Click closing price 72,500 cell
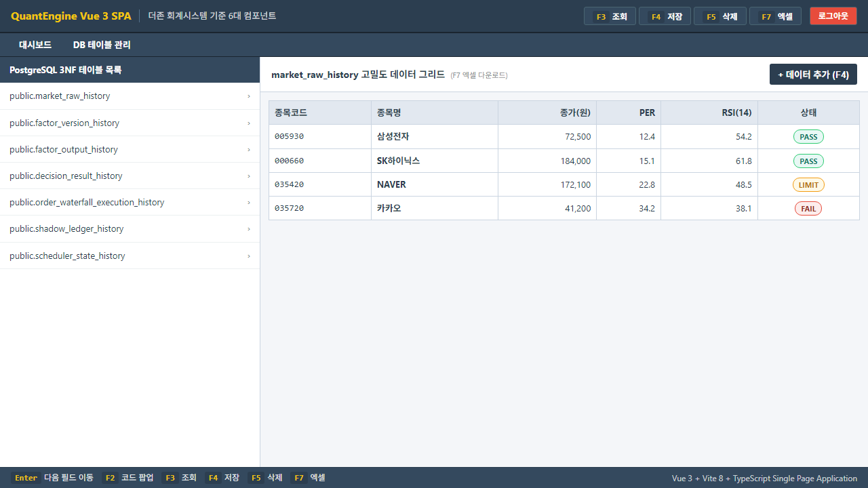This screenshot has width=868, height=488. 547,137
